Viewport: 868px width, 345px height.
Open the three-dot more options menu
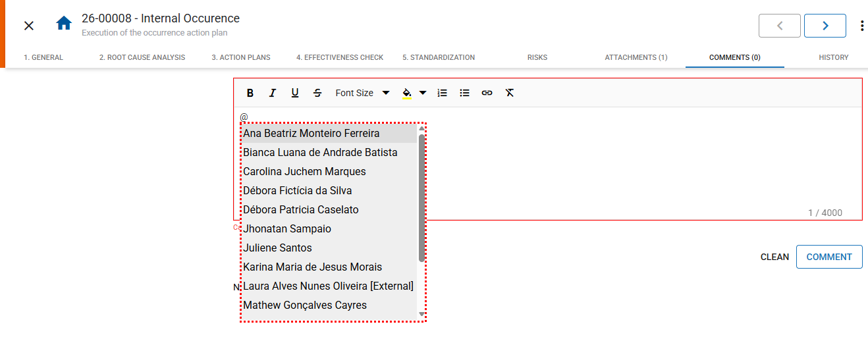(x=862, y=26)
